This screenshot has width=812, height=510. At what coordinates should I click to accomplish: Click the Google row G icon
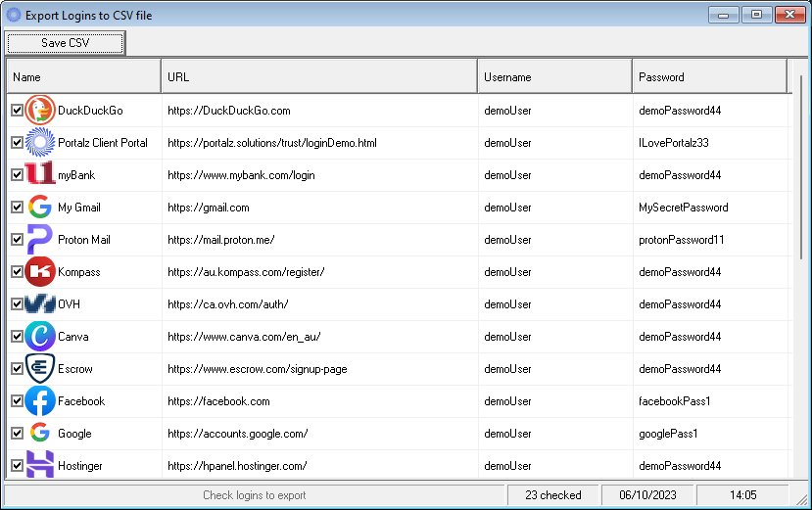coord(40,432)
